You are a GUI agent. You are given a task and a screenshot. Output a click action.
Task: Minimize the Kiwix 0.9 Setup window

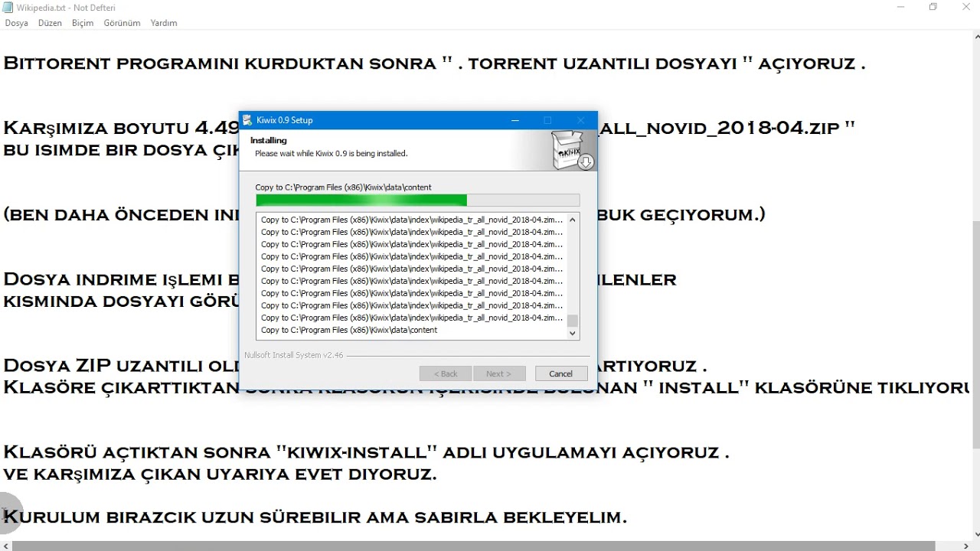tap(515, 120)
